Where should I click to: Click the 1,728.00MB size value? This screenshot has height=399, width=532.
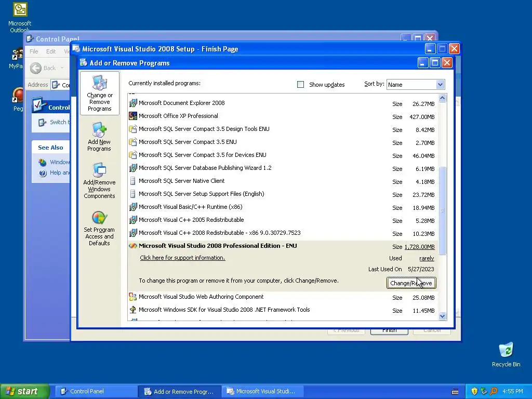(x=419, y=247)
